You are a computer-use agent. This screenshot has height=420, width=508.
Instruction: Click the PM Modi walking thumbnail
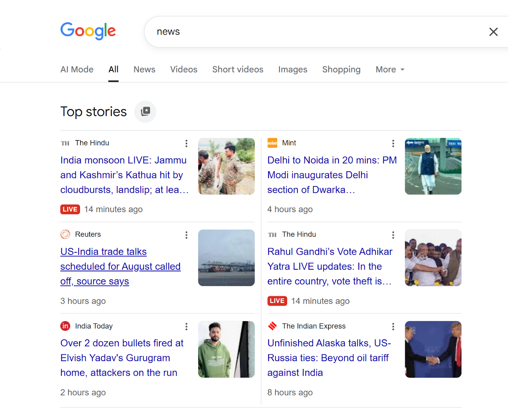point(433,166)
